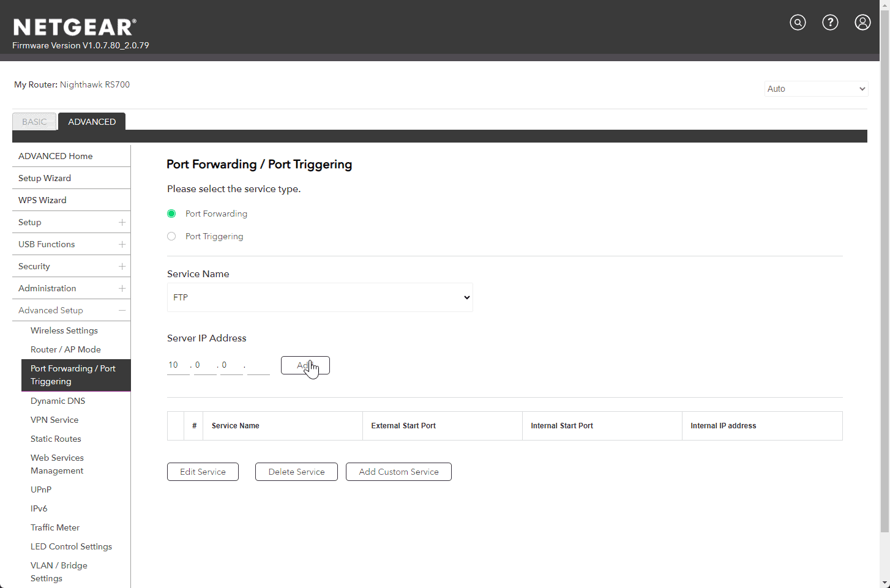Select the Port Forwarding radio button

171,214
